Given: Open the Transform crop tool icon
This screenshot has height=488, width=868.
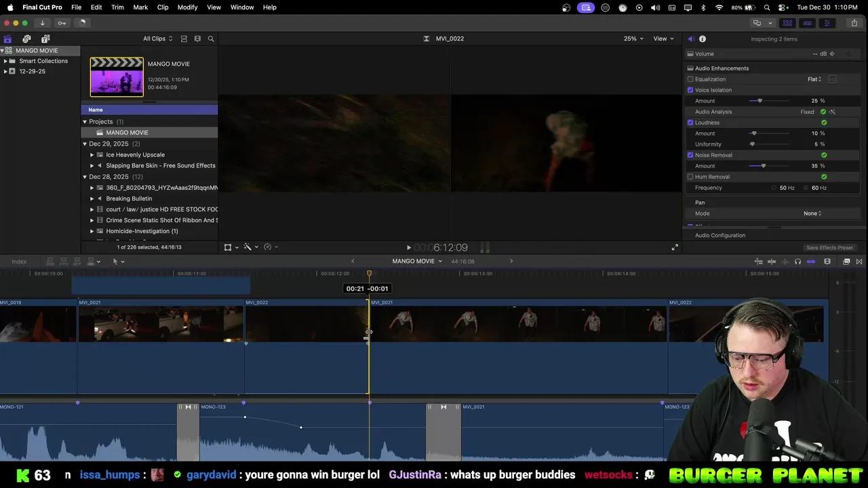Looking at the screenshot, I should pyautogui.click(x=228, y=247).
